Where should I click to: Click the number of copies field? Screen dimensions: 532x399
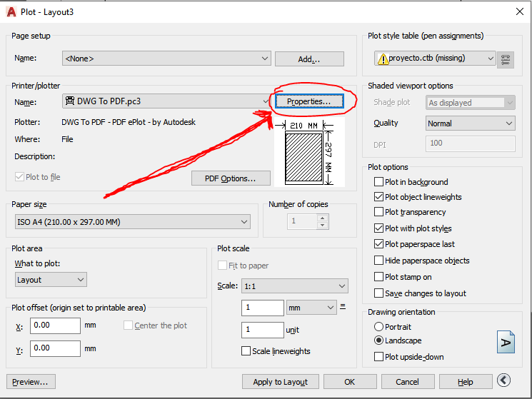[302, 221]
